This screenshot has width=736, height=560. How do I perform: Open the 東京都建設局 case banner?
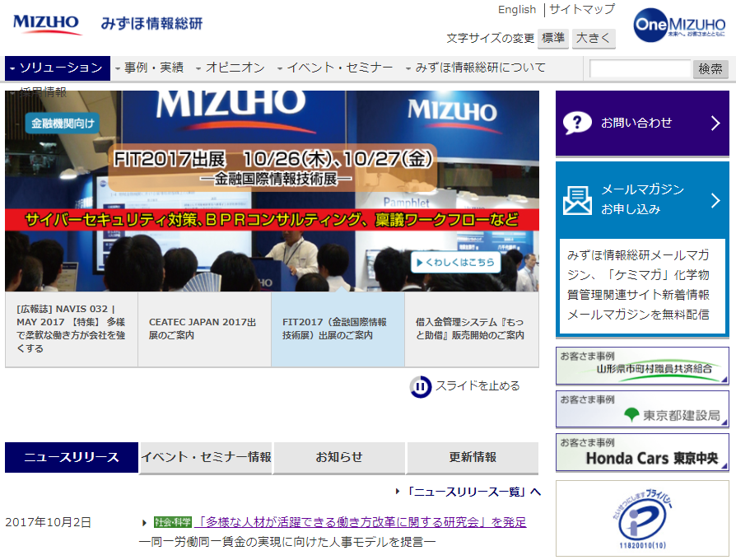pyautogui.click(x=642, y=408)
